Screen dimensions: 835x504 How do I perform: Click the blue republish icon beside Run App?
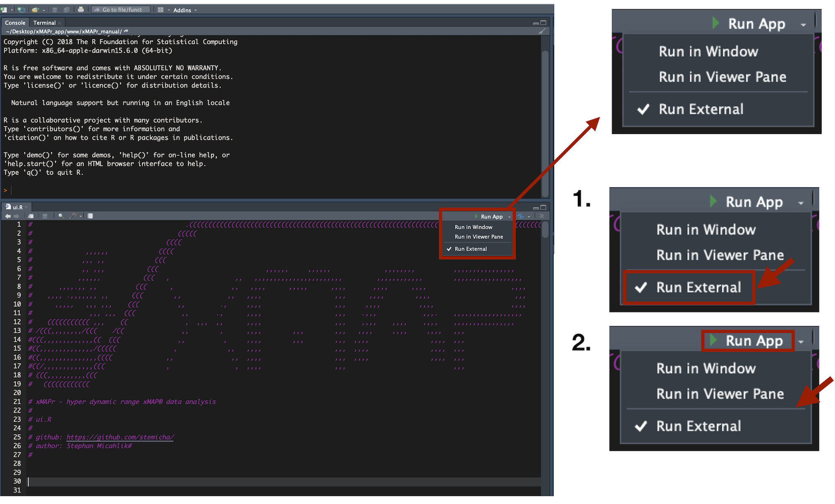(521, 216)
